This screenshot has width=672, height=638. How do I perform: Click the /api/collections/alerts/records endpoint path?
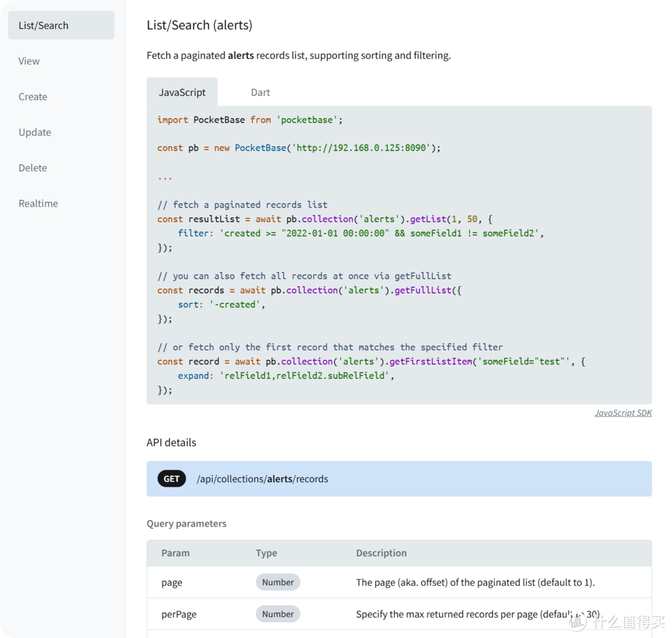pyautogui.click(x=262, y=479)
